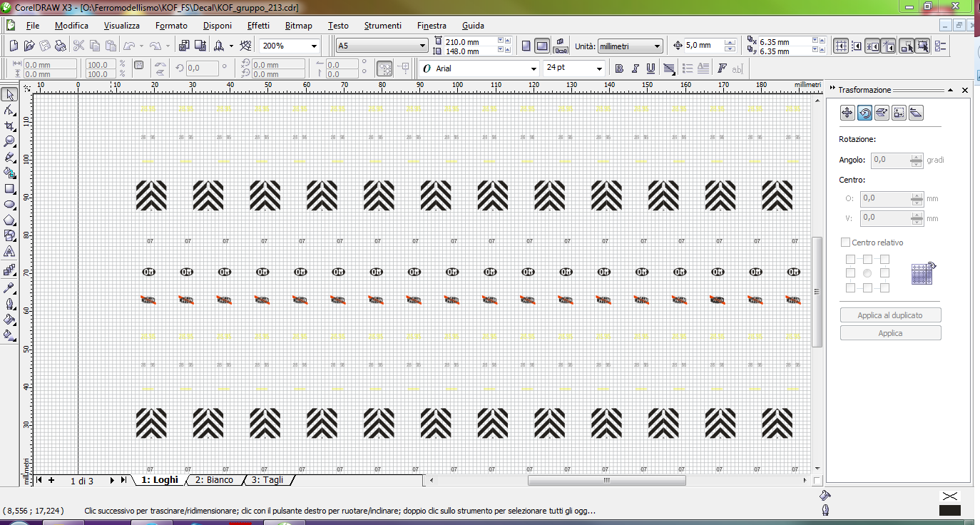Click the Print icon
Image resolution: width=980 pixels, height=525 pixels.
point(61,46)
